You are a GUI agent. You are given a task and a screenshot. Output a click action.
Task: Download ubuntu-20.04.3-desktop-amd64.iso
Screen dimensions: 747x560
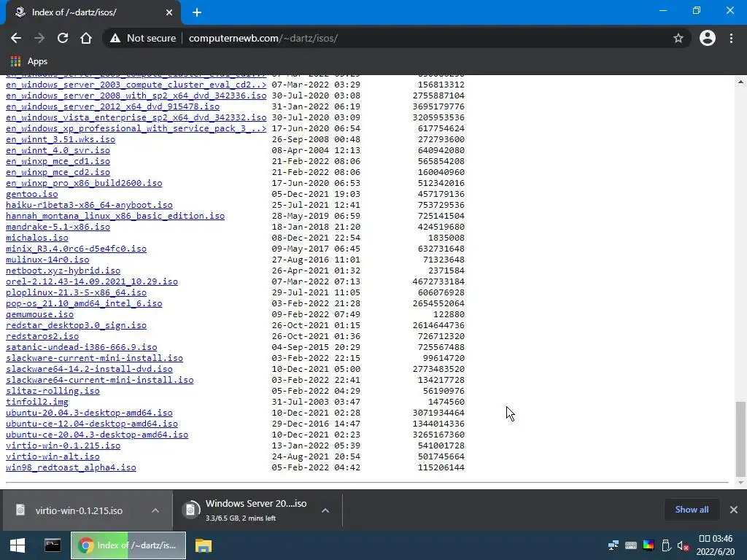tap(89, 413)
